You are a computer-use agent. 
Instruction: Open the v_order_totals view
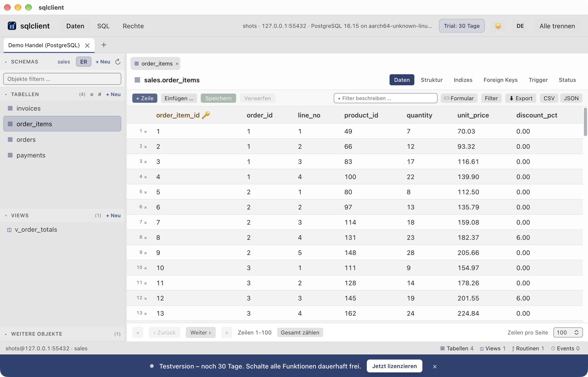coord(62,230)
